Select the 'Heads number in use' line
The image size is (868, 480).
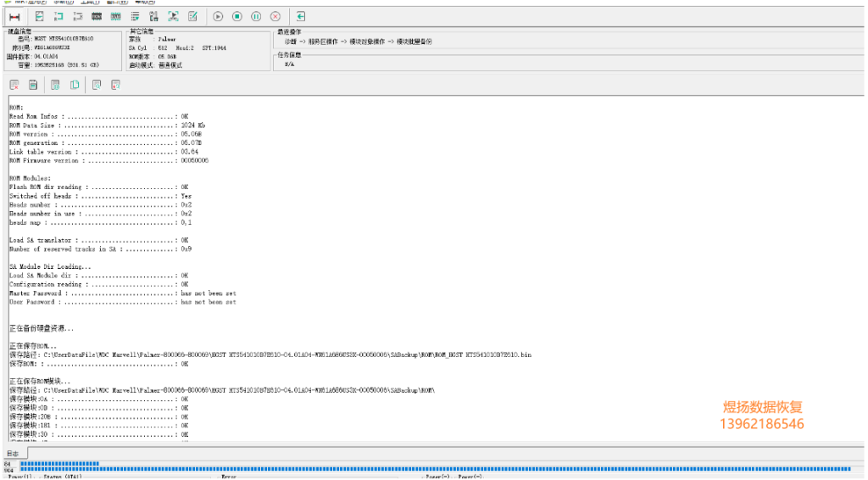click(x=100, y=214)
